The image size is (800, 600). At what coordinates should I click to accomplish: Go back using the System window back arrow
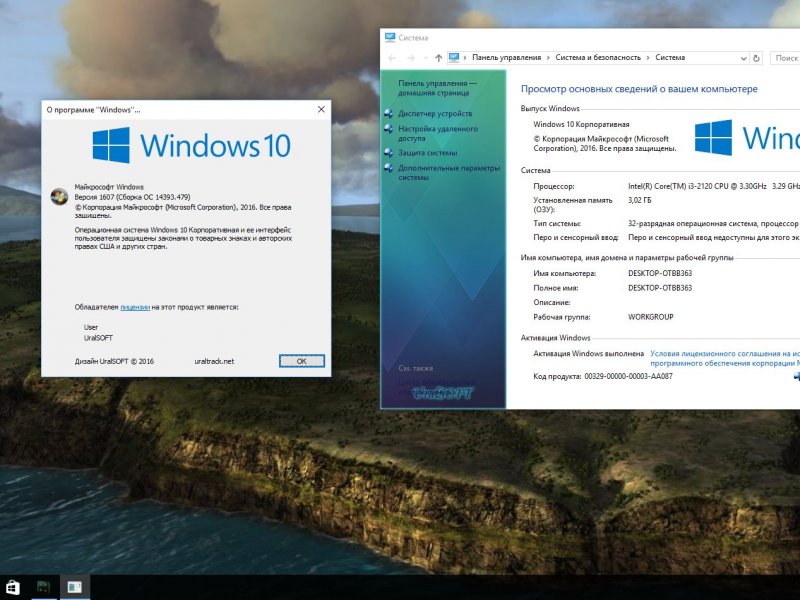tap(392, 58)
